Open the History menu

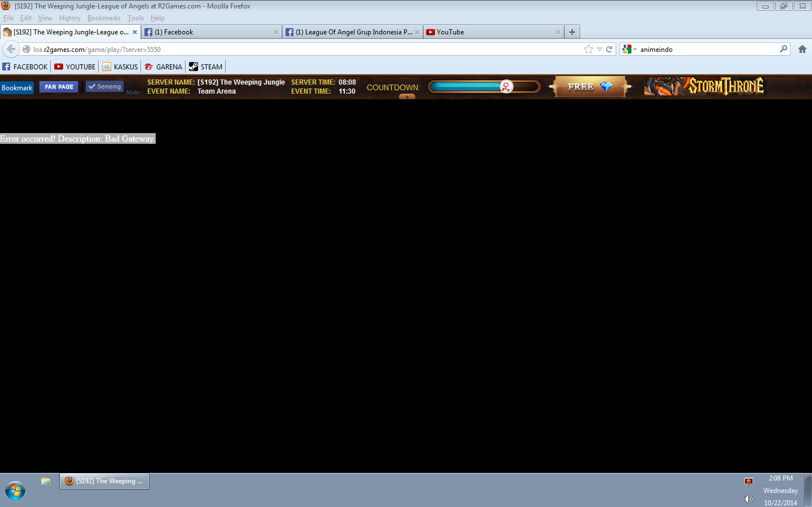70,18
